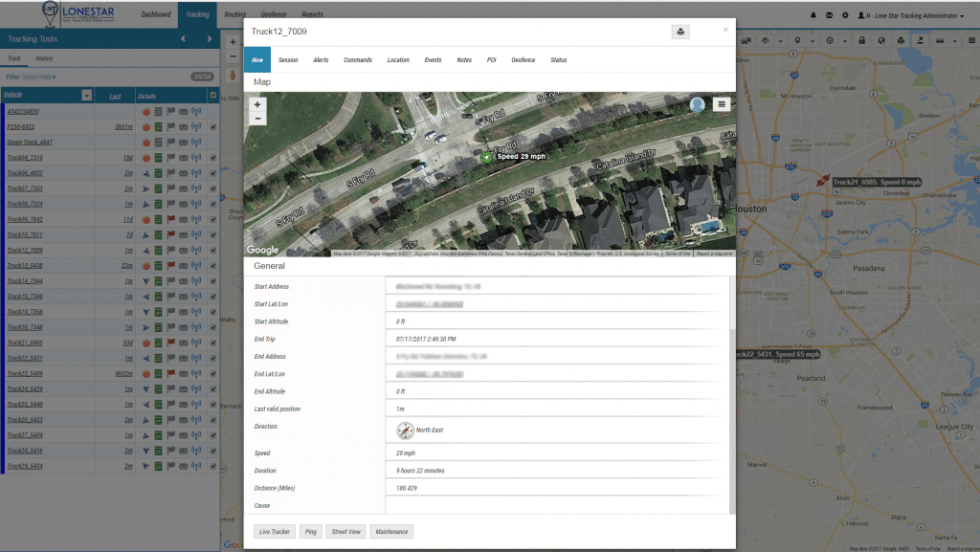Click the print icon in the Truck12_7009 dialog

(680, 32)
